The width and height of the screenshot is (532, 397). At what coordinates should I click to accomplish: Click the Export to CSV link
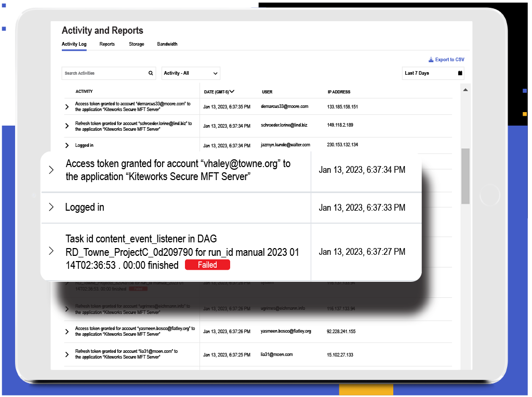coord(449,60)
